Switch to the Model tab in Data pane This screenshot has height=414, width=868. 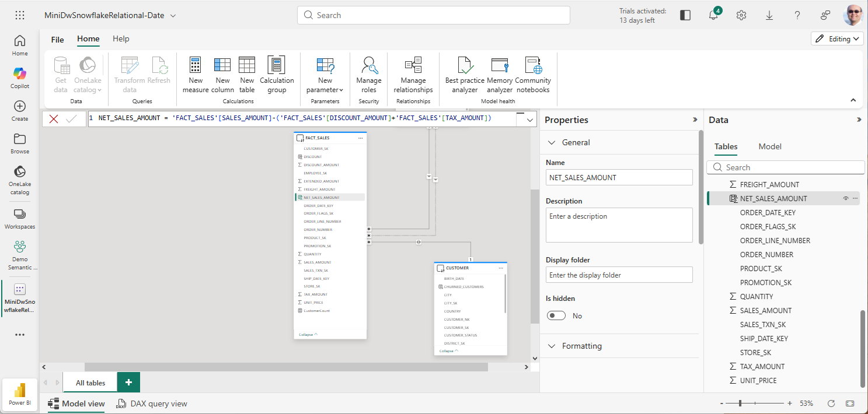point(769,146)
